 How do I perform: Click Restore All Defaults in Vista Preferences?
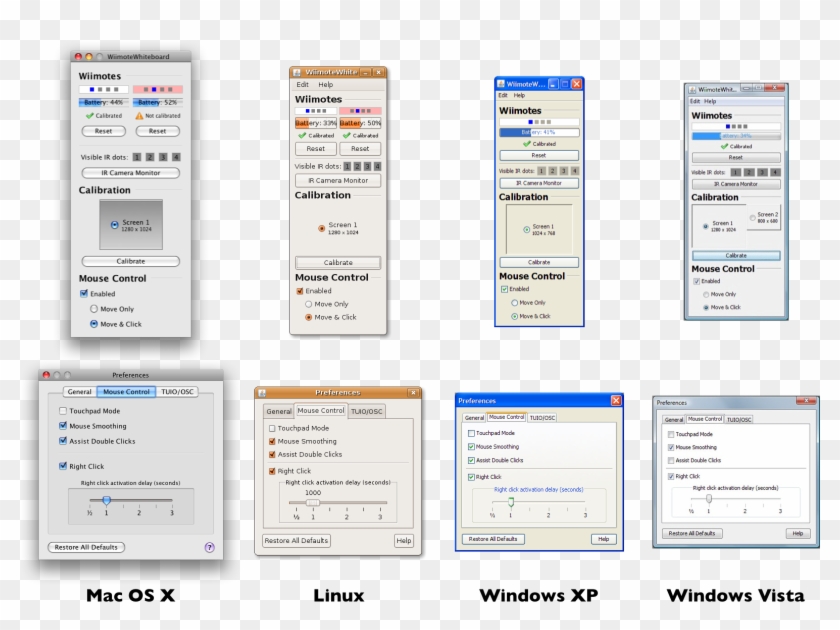click(692, 533)
